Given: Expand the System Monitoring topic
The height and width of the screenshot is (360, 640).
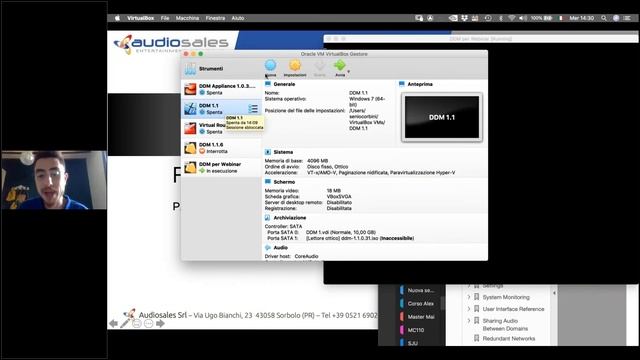Looking at the screenshot, I should point(469,297).
